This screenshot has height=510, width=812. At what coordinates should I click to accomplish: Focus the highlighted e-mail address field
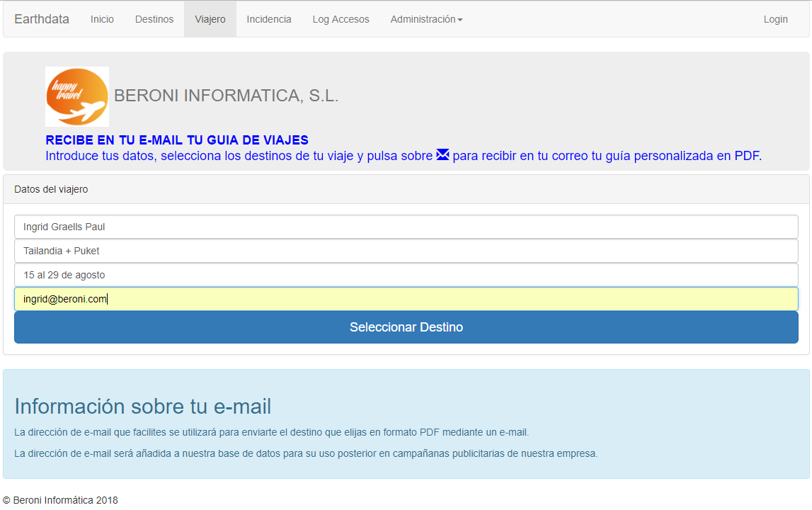pyautogui.click(x=406, y=298)
